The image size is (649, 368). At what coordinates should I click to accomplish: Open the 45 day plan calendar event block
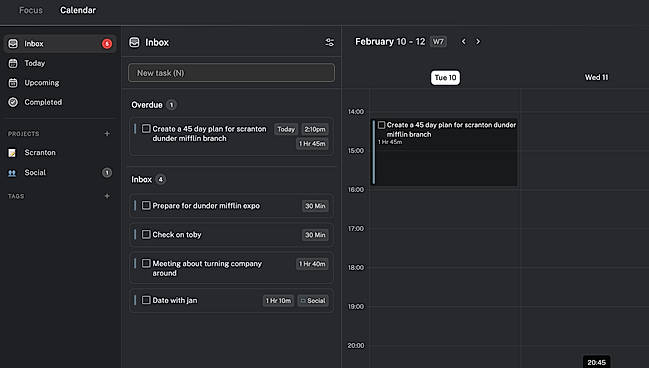point(445,152)
